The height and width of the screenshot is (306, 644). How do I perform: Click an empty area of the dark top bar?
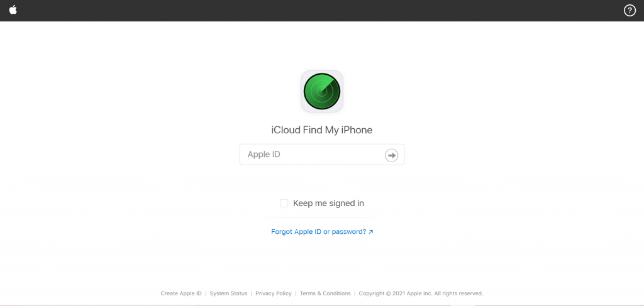coord(320,11)
